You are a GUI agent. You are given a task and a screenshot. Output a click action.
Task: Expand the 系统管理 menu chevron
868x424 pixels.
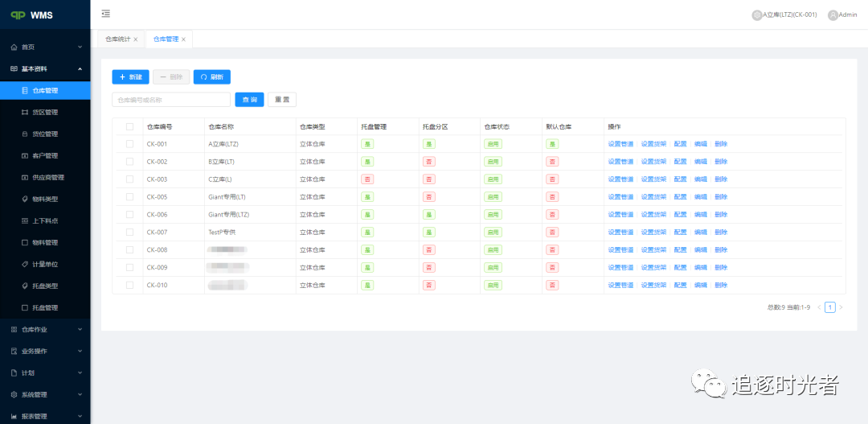pyautogui.click(x=80, y=394)
